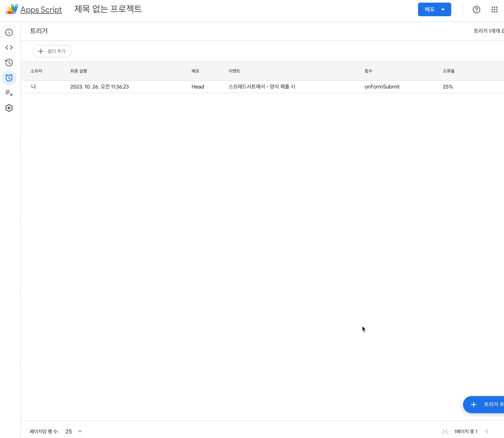
Task: Click the 소유자 column header
Action: coord(36,71)
